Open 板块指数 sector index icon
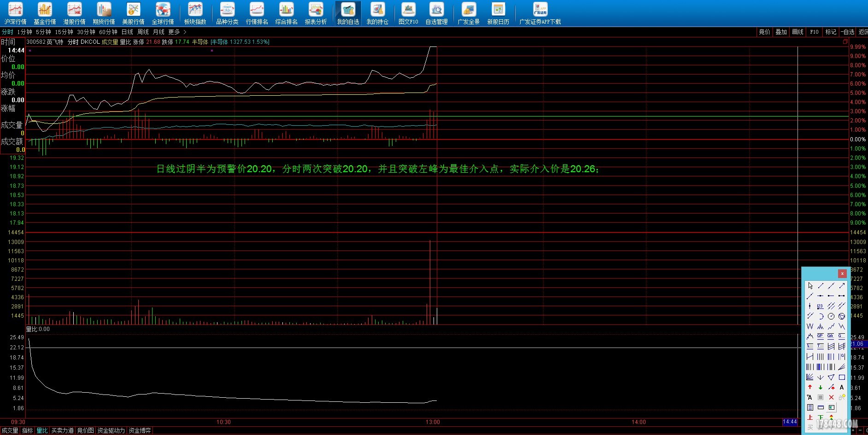This screenshot has width=868, height=435. click(195, 13)
